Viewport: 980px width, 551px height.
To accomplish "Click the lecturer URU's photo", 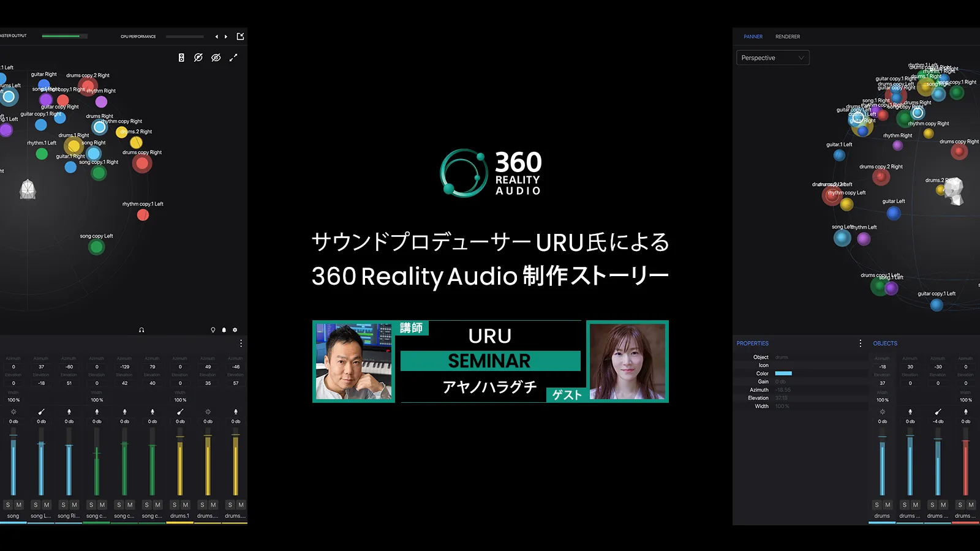I will pyautogui.click(x=353, y=361).
